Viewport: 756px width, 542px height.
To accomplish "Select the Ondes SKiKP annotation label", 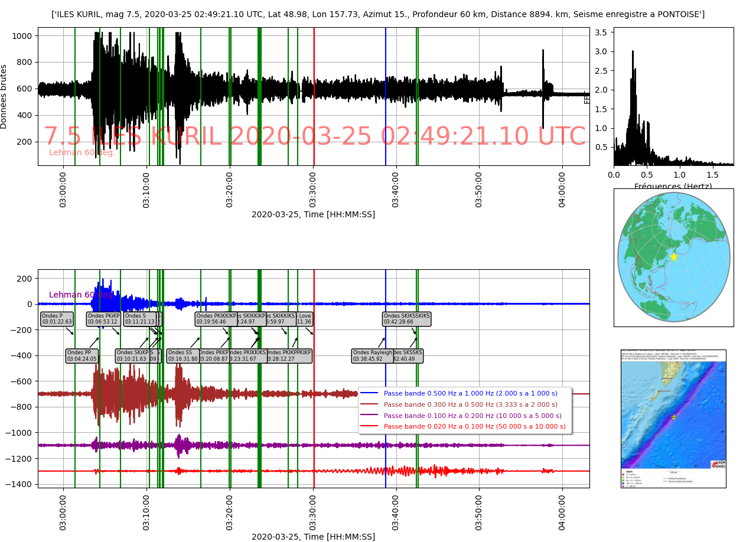I will click(131, 355).
